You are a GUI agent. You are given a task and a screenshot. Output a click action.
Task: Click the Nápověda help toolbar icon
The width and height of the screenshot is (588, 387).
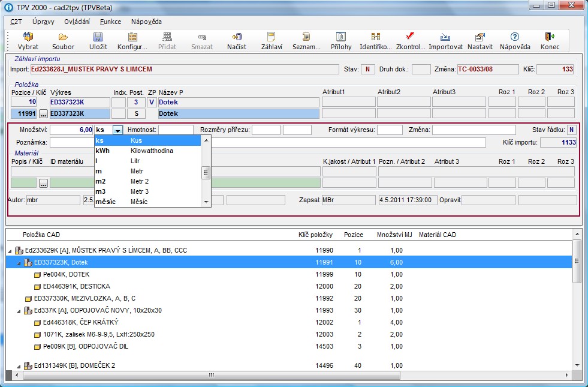[514, 37]
